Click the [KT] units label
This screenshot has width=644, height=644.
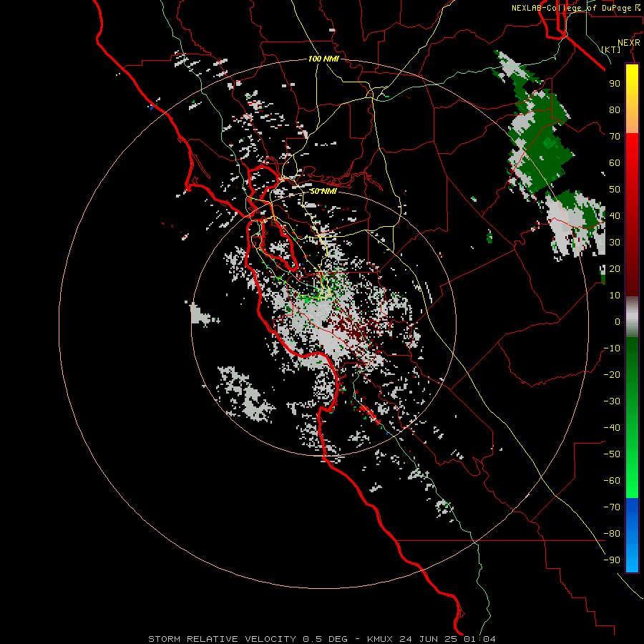pyautogui.click(x=611, y=49)
